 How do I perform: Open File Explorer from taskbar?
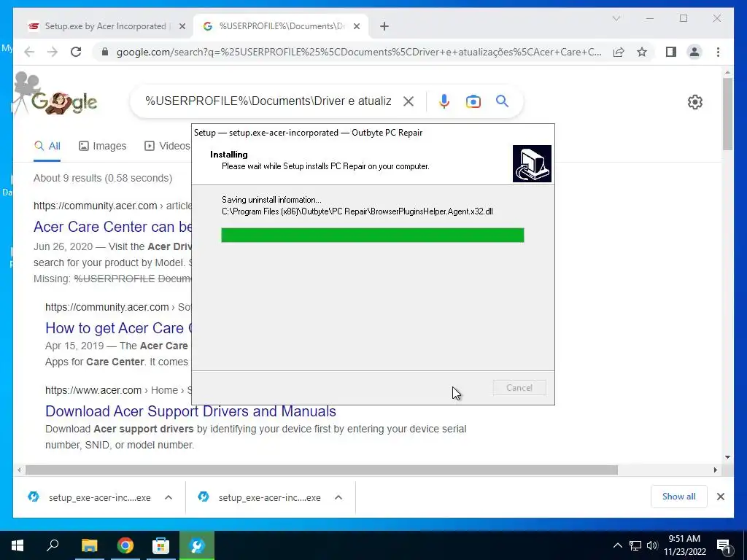tap(89, 545)
